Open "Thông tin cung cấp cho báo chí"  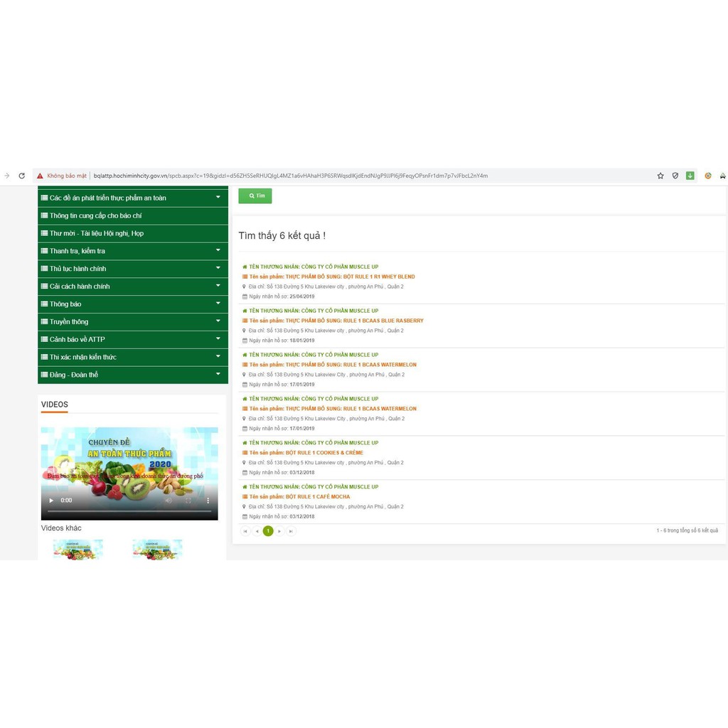coord(95,215)
